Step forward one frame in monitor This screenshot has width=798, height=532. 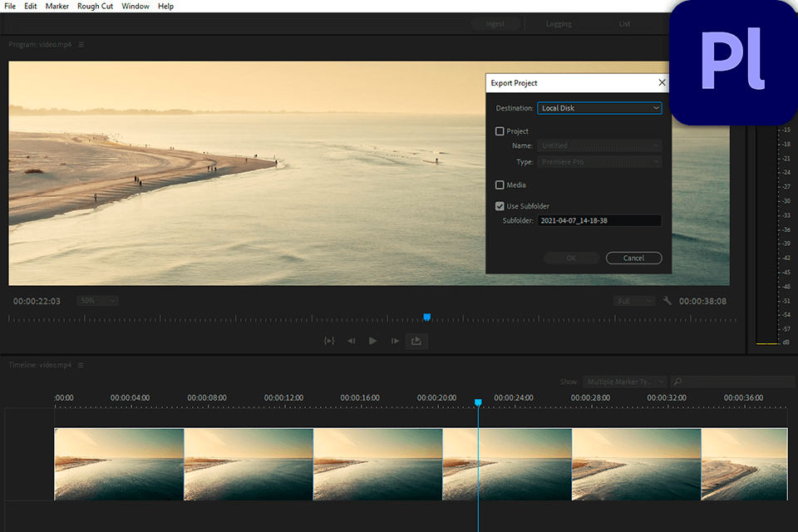[395, 341]
